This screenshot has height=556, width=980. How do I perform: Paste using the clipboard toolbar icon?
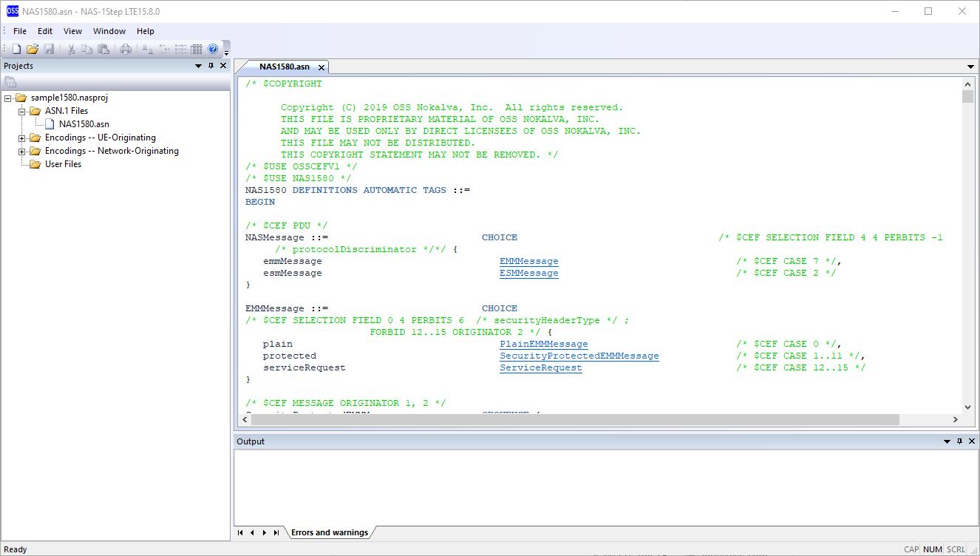[x=103, y=50]
